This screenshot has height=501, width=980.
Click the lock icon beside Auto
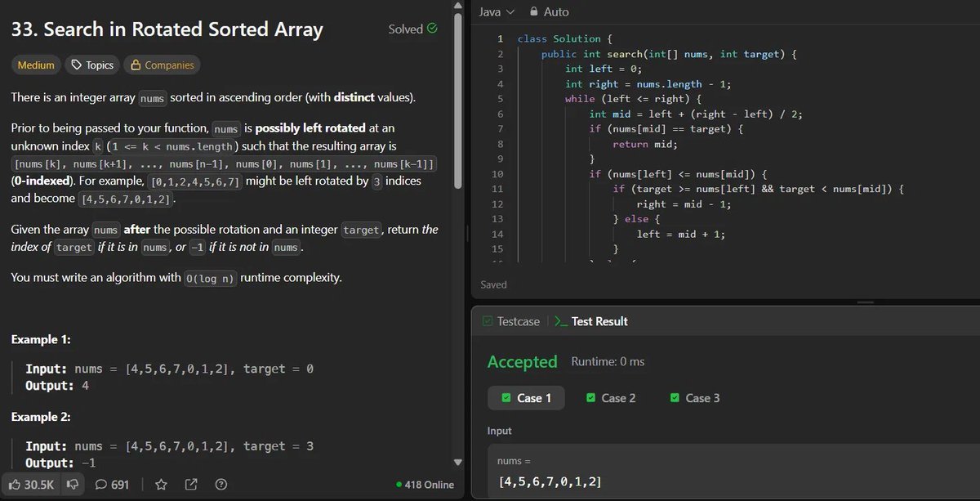tap(534, 12)
